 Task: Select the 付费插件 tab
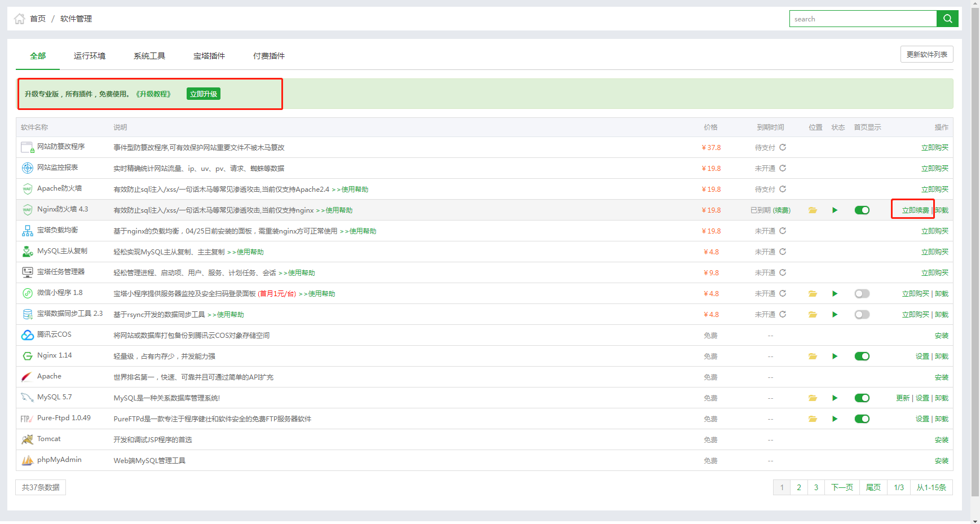(x=269, y=56)
